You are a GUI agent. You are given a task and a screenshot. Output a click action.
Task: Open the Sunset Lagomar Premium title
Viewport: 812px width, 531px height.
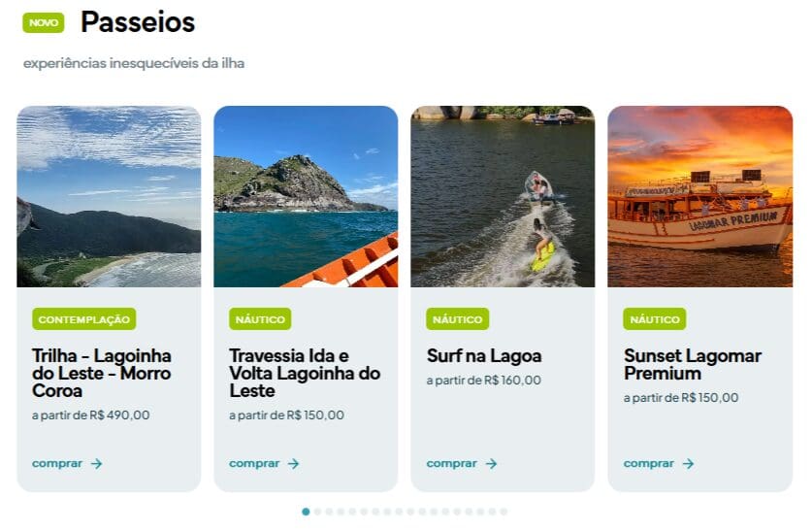693,365
